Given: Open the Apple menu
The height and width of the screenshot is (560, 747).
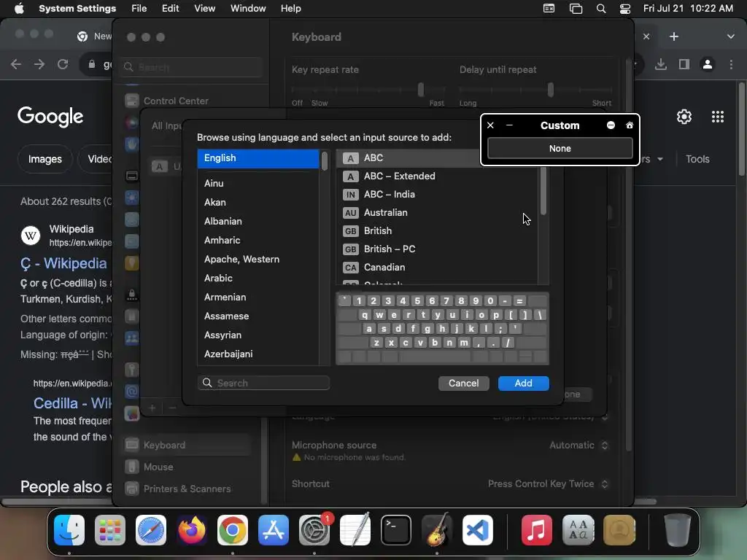Looking at the screenshot, I should point(19,9).
